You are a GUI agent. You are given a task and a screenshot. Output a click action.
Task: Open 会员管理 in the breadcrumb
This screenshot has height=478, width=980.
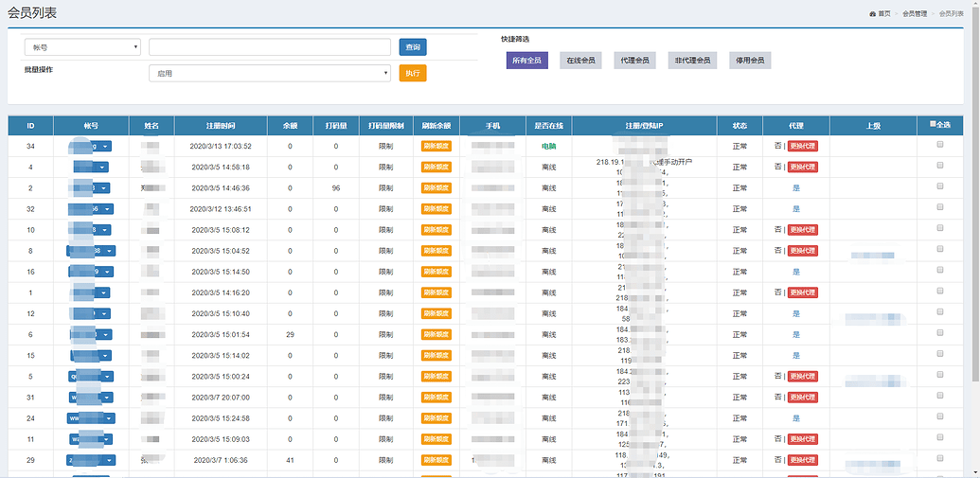point(915,14)
